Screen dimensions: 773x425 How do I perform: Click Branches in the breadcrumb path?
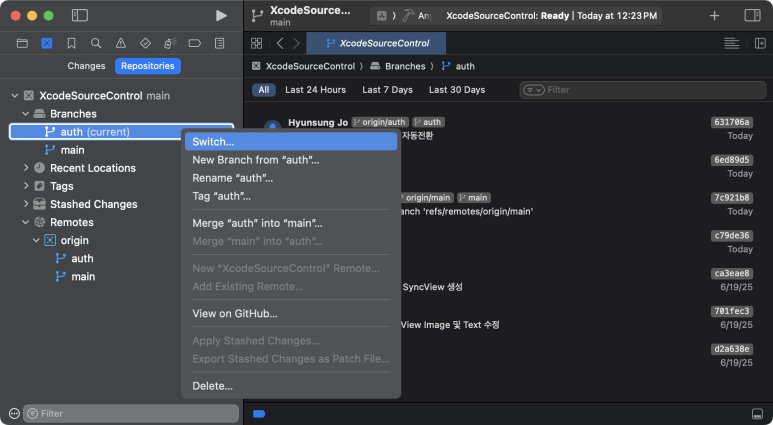pyautogui.click(x=405, y=66)
